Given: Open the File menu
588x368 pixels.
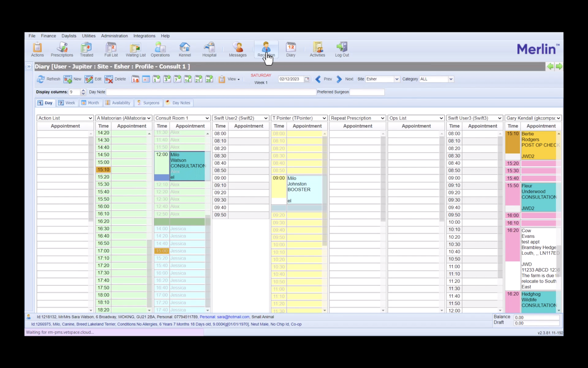Looking at the screenshot, I should pyautogui.click(x=32, y=36).
